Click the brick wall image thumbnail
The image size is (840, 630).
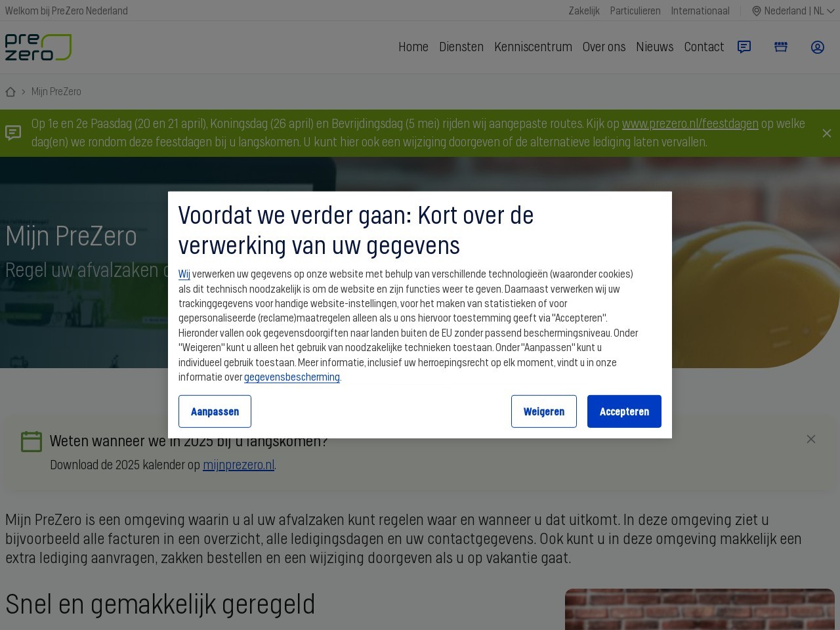coord(700,610)
